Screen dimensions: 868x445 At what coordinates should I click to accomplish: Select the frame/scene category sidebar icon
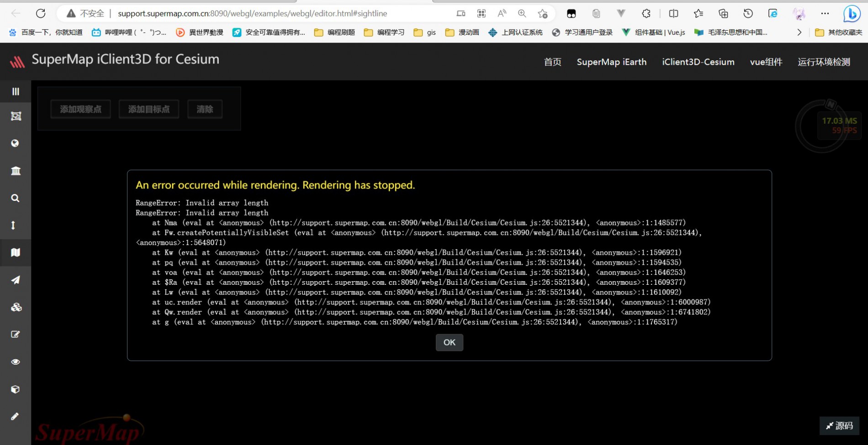16,116
